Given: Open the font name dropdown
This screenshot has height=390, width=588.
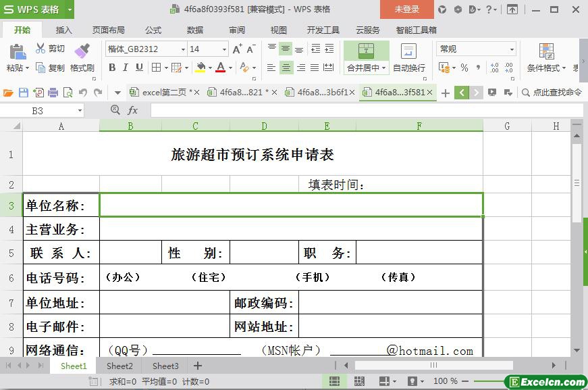Looking at the screenshot, I should pos(183,49).
